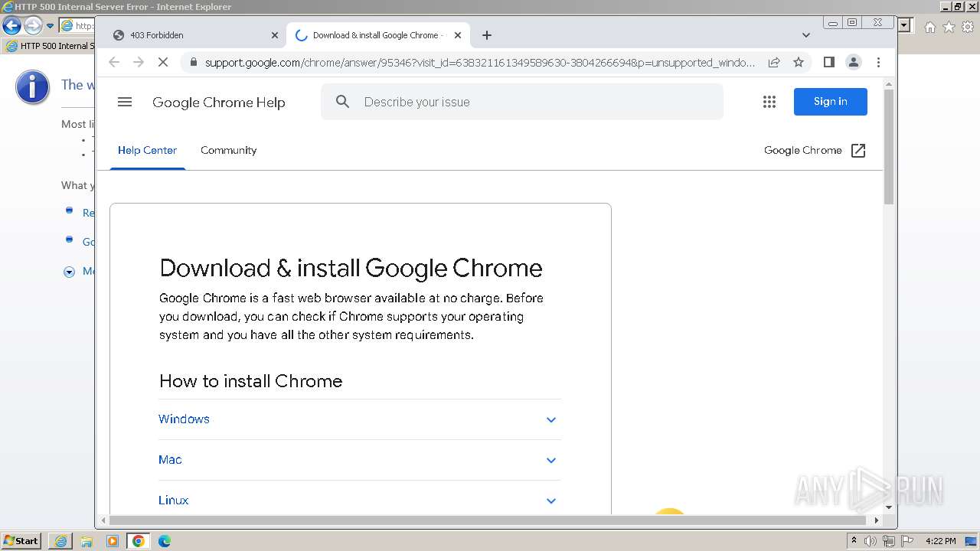Open Chrome profile avatar
The height and width of the screenshot is (551, 980).
click(854, 62)
